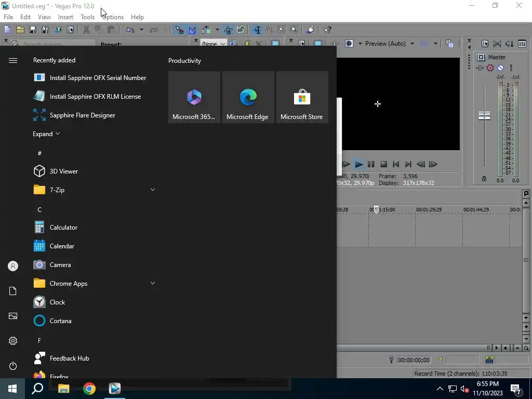Image resolution: width=532 pixels, height=399 pixels.
Task: Open the Help menu
Action: tap(137, 17)
